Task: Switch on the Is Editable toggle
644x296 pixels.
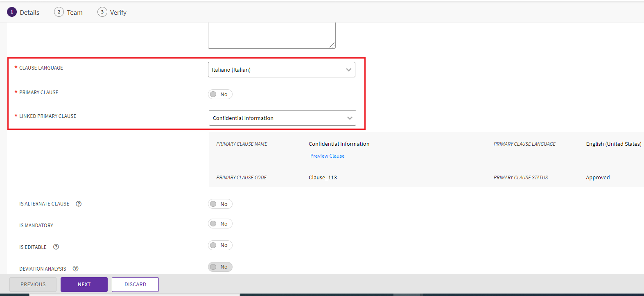Action: pyautogui.click(x=220, y=245)
